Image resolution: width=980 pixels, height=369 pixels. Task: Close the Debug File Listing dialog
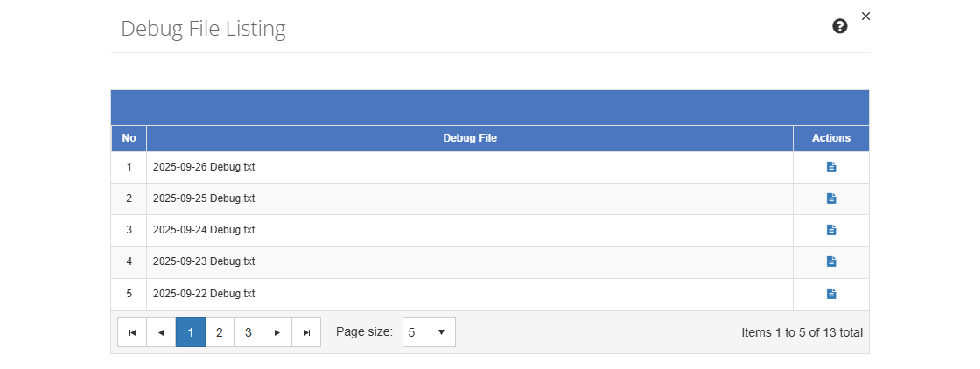point(865,17)
